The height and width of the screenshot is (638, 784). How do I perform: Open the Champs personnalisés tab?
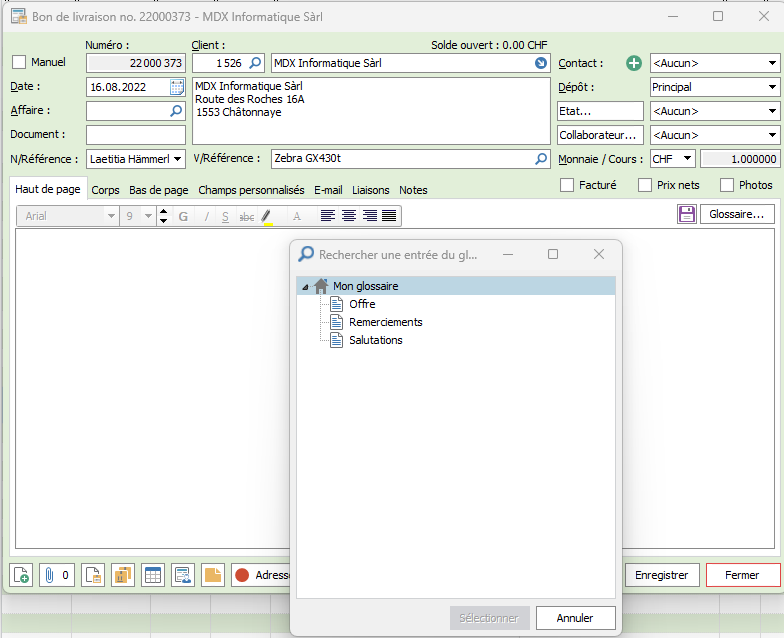[251, 190]
